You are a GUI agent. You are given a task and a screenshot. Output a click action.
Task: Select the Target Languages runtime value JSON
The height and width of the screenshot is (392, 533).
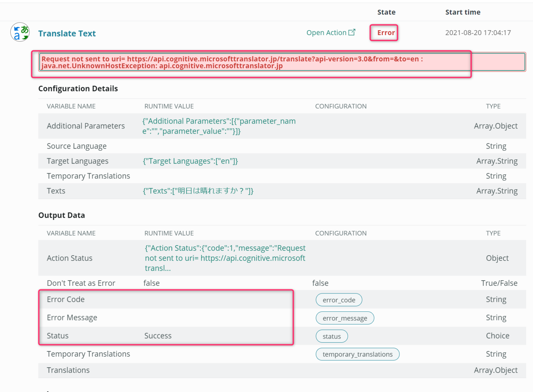[191, 161]
